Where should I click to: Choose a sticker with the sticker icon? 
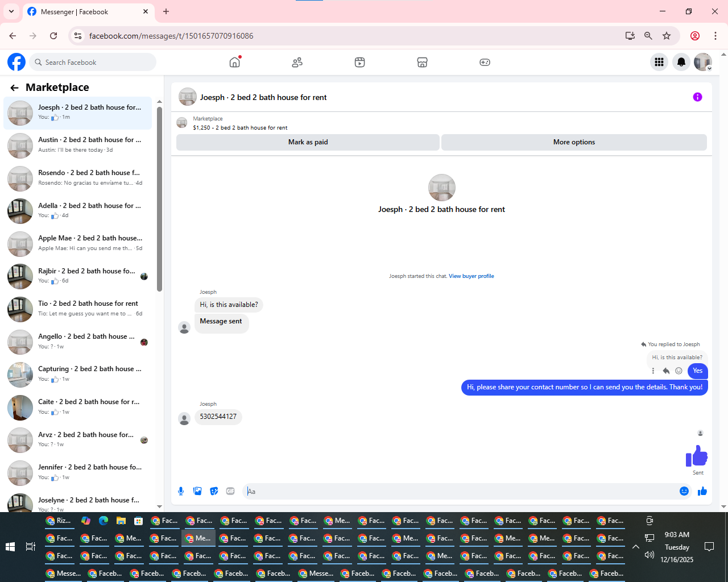click(x=214, y=491)
